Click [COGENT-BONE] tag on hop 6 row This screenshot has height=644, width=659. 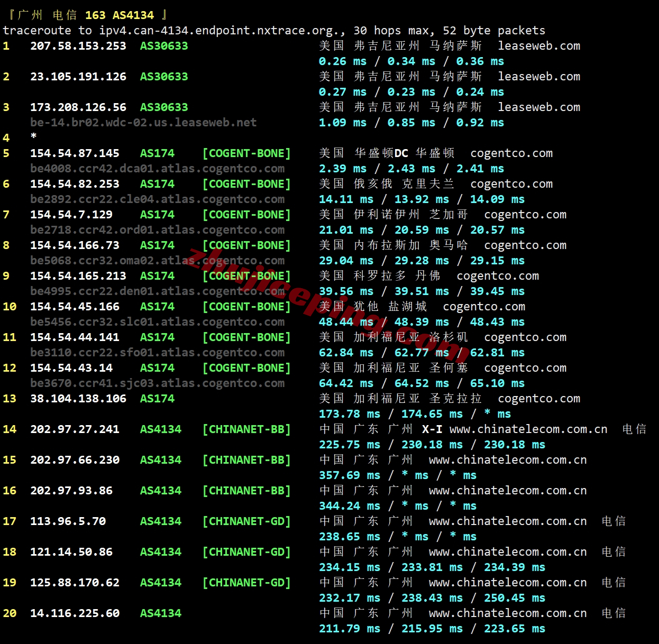(247, 184)
